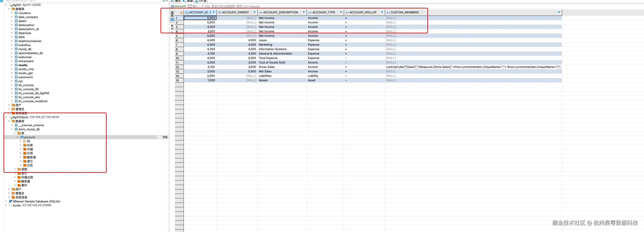This screenshot has width=644, height=232.
Task: Click the expand filter panel icon
Action: point(190,6)
